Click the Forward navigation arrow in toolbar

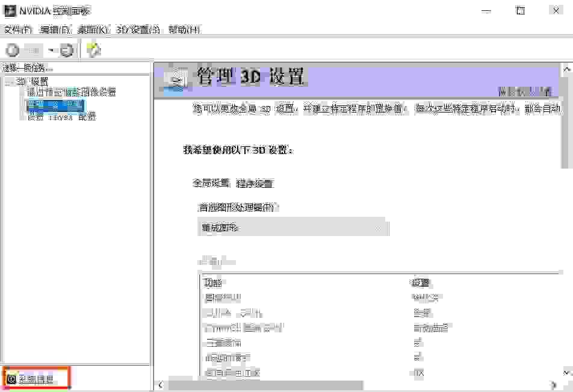pyautogui.click(x=67, y=50)
